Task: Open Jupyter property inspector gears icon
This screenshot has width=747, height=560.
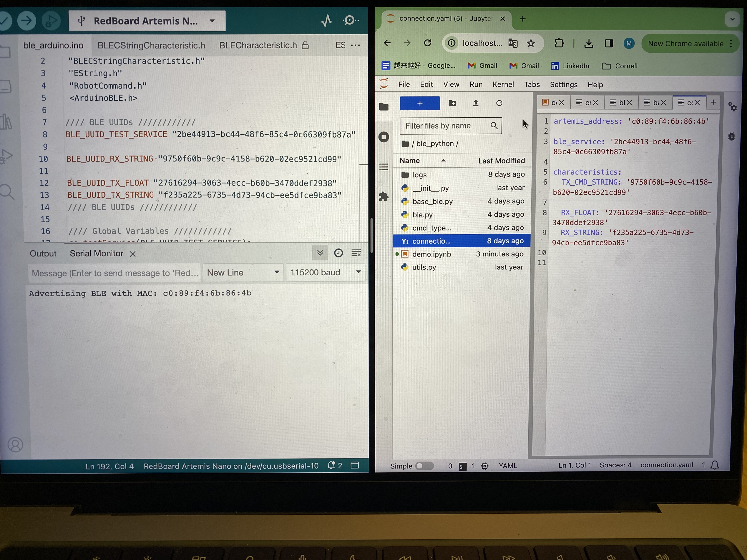Action: pyautogui.click(x=732, y=107)
